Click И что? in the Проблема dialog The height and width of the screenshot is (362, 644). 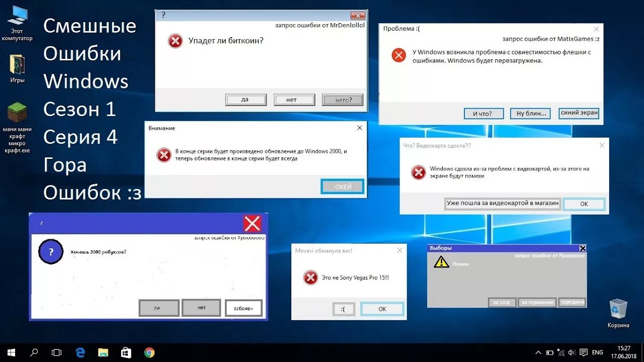(482, 114)
